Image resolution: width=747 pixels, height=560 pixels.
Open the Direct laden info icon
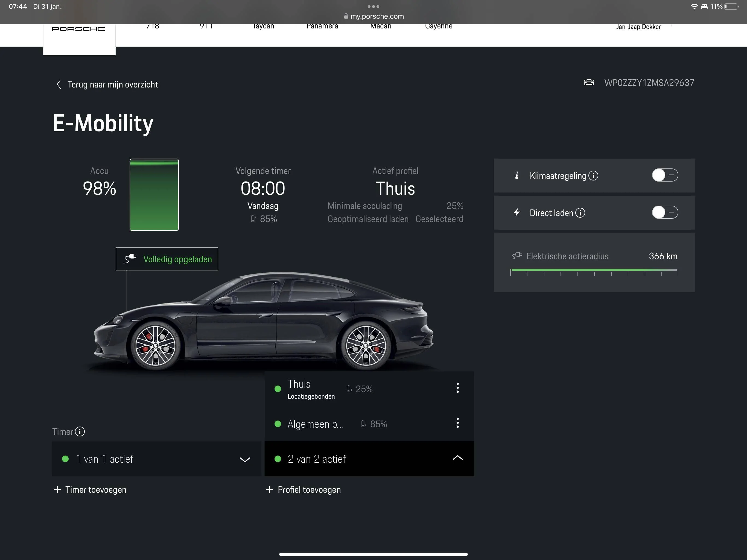coord(580,213)
